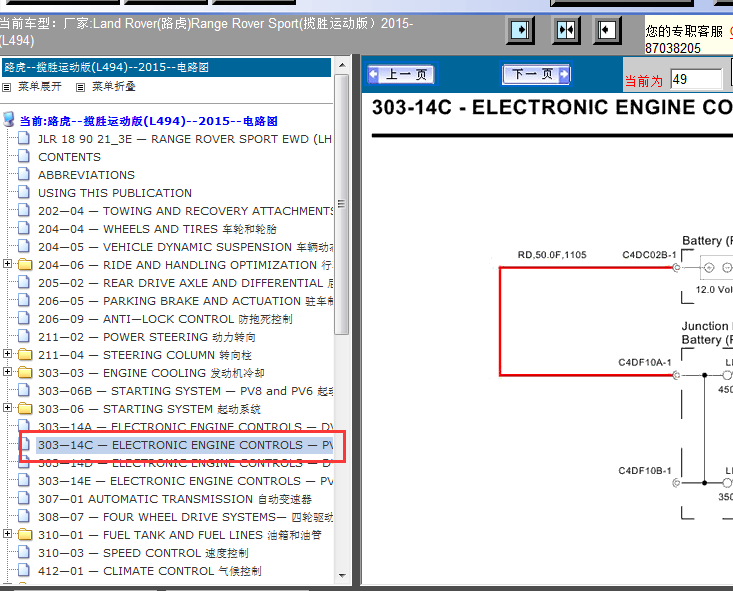Click the 路虎--揽胜运动版(L494)--2015--电路图 header bar
Image resolution: width=733 pixels, height=591 pixels.
166,67
